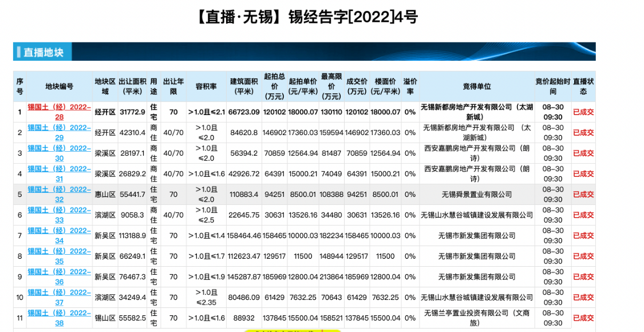Viewport: 644px width, 332px height.
Task: Open parcel link 锡国土(经)2022-33
Action: pyautogui.click(x=59, y=215)
